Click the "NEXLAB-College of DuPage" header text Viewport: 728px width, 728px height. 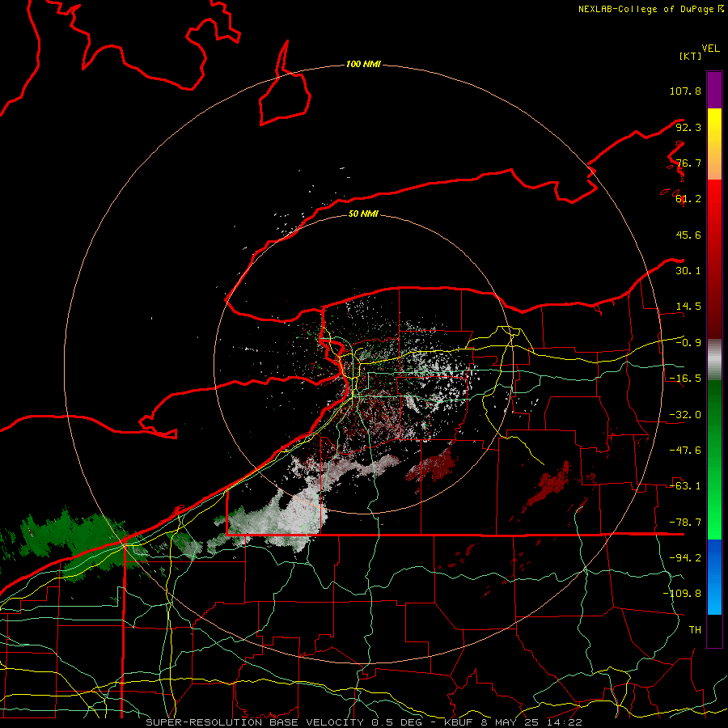pyautogui.click(x=645, y=9)
